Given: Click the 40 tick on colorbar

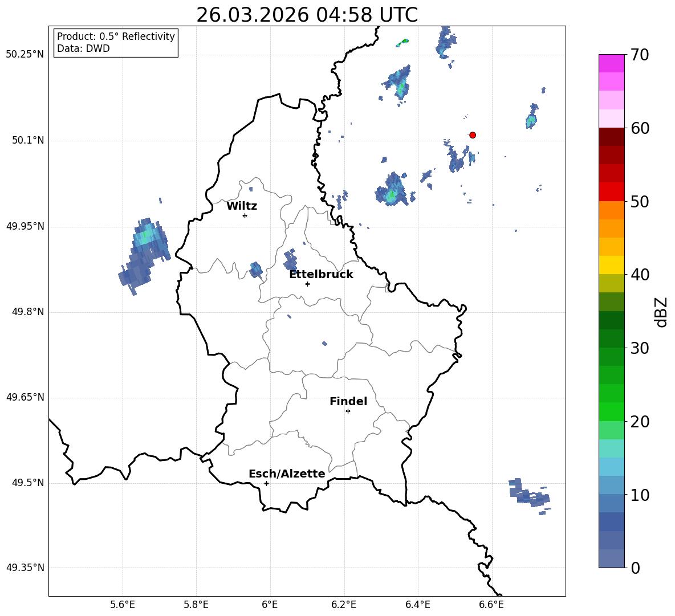Looking at the screenshot, I should pyautogui.click(x=640, y=275).
